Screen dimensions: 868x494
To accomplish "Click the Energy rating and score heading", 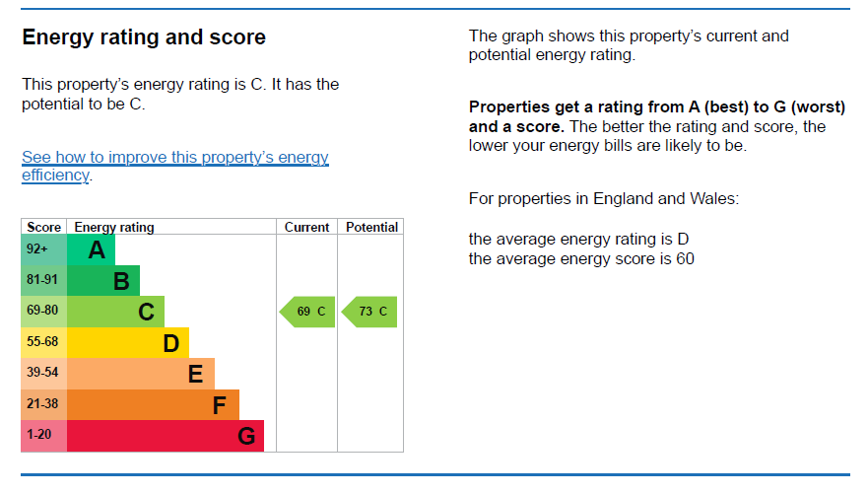I will tap(144, 38).
